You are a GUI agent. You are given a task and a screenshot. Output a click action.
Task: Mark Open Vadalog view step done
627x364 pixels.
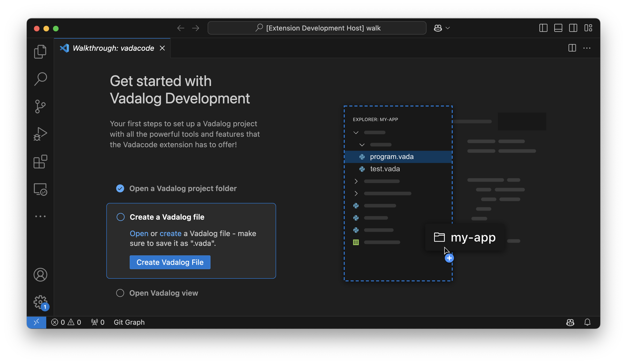120,293
